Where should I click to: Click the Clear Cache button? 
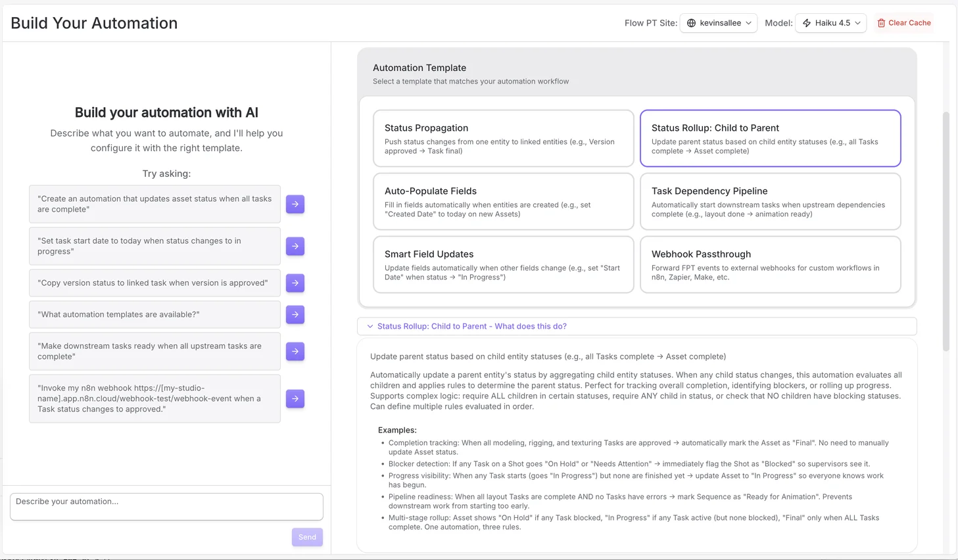[x=903, y=22]
